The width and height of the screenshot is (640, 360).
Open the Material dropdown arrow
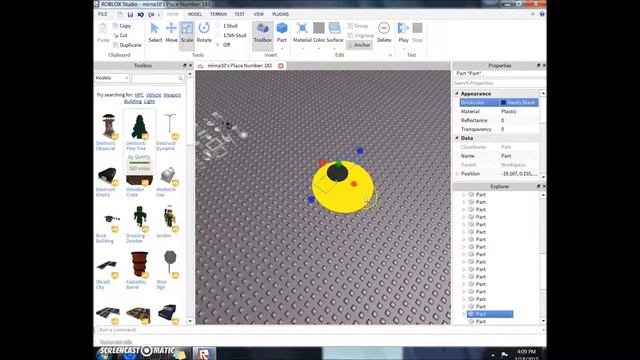(302, 49)
